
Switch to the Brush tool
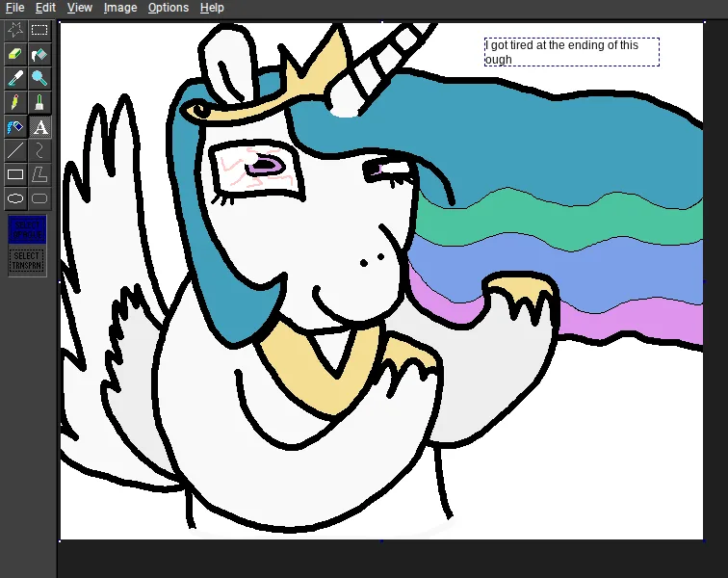[x=39, y=102]
